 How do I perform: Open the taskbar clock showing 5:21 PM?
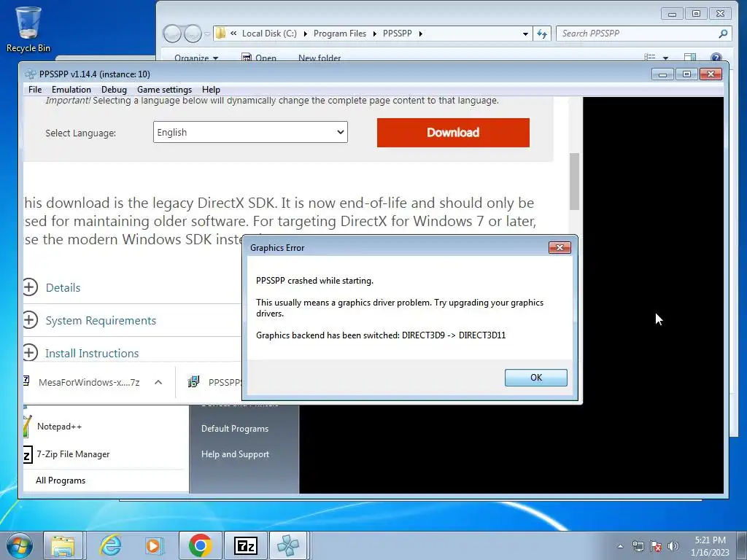(x=710, y=546)
